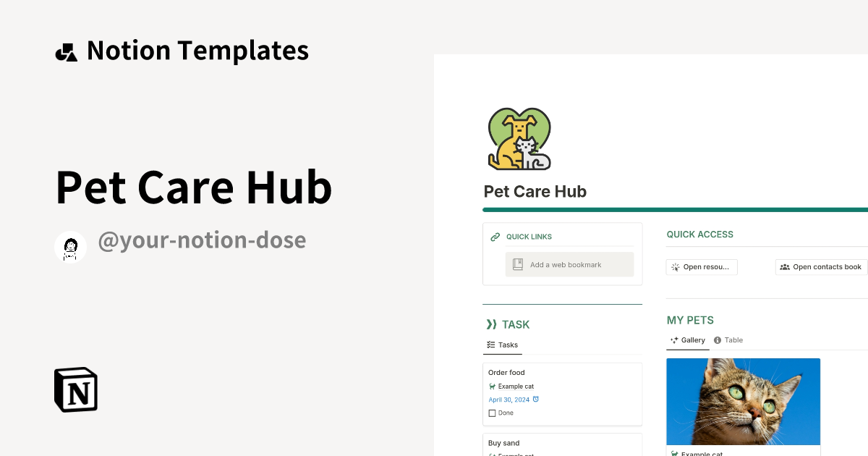The width and height of the screenshot is (868, 456).
Task: Click the Notion N logo at bottom left
Action: 75,389
